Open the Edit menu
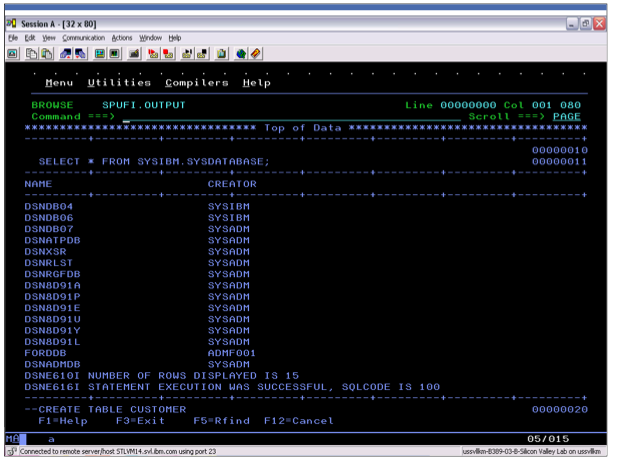Screen dimensions: 620x466 (30, 38)
